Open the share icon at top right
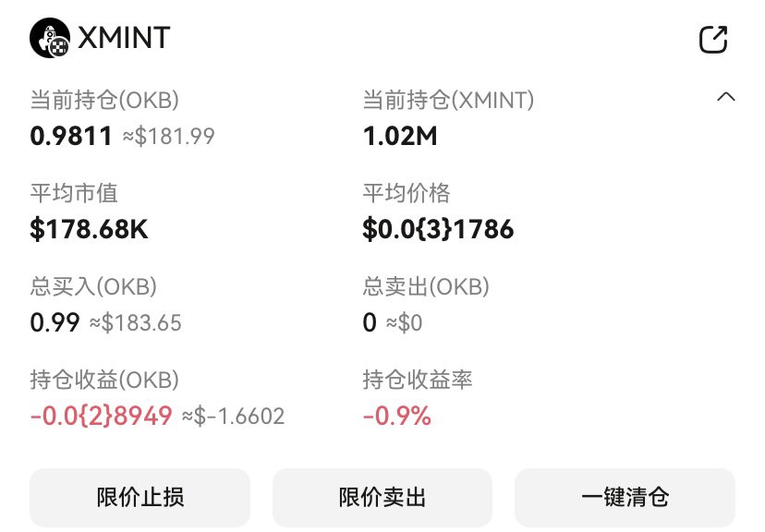765x532 pixels. click(713, 39)
